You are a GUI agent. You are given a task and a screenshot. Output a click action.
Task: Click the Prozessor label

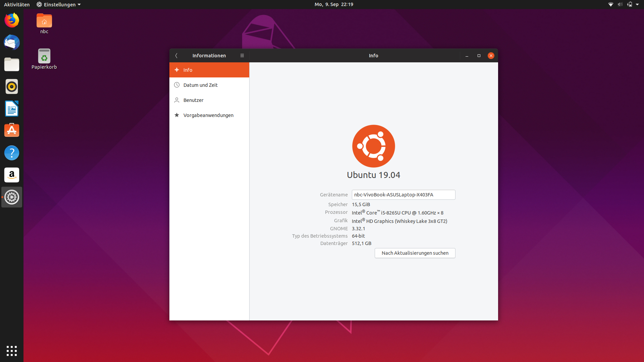point(336,212)
